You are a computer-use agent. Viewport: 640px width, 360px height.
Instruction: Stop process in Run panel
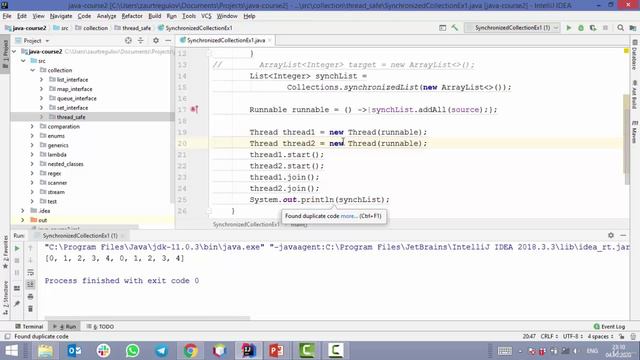17,260
